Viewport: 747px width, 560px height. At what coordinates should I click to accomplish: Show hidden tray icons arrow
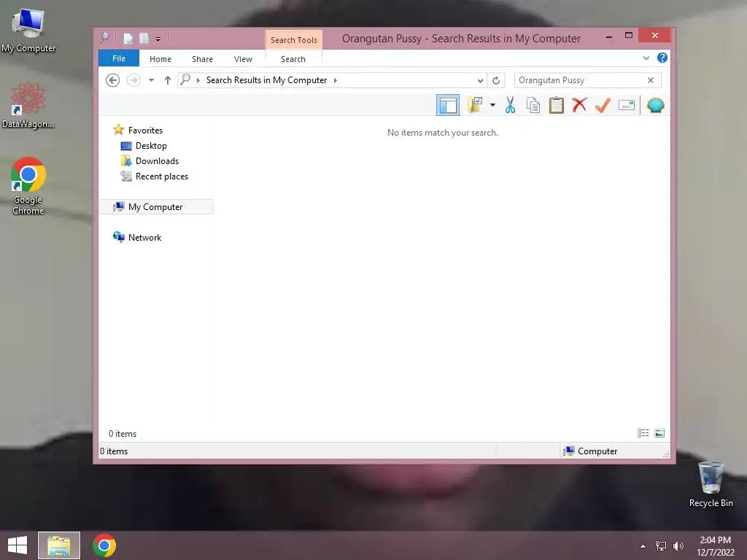(x=643, y=546)
